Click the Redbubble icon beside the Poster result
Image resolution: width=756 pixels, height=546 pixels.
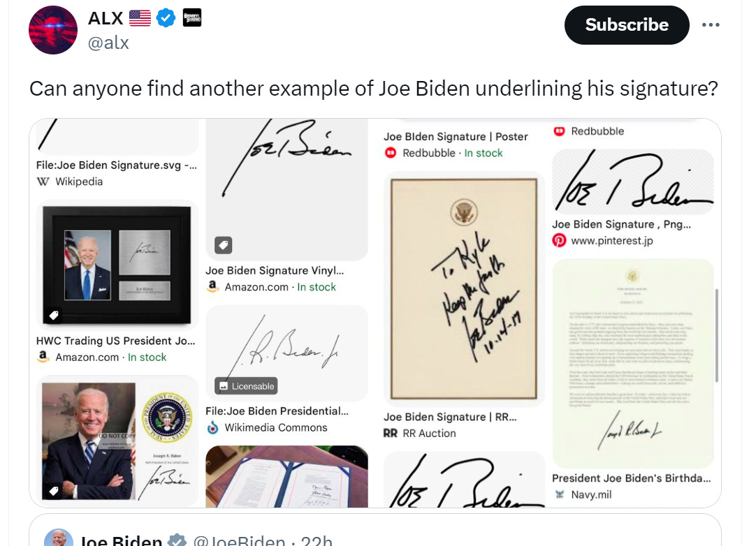(390, 152)
